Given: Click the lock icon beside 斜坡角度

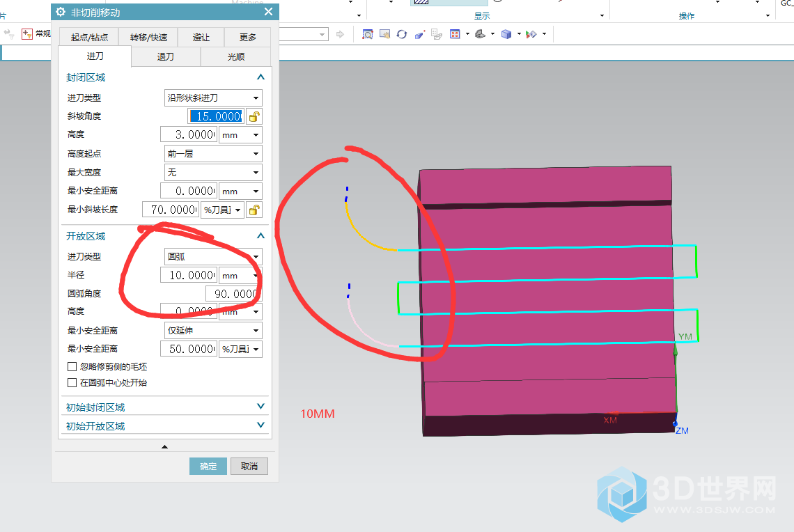Looking at the screenshot, I should (255, 116).
